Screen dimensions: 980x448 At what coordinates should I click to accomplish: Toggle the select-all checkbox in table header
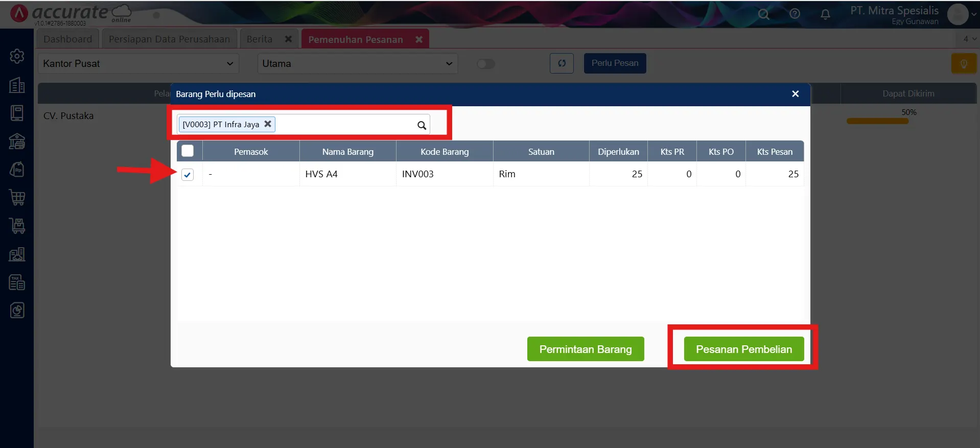pyautogui.click(x=188, y=151)
